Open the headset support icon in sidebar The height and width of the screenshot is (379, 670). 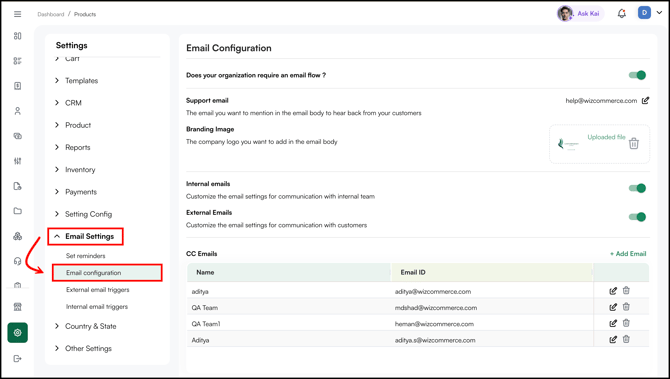pyautogui.click(x=18, y=261)
